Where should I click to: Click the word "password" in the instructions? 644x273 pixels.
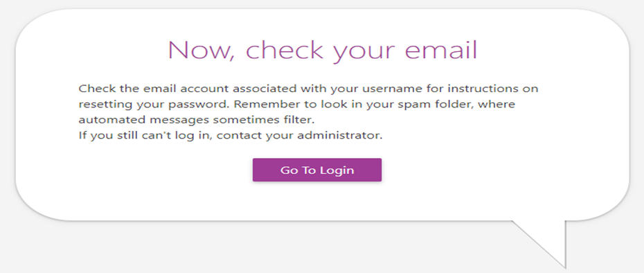coord(198,105)
